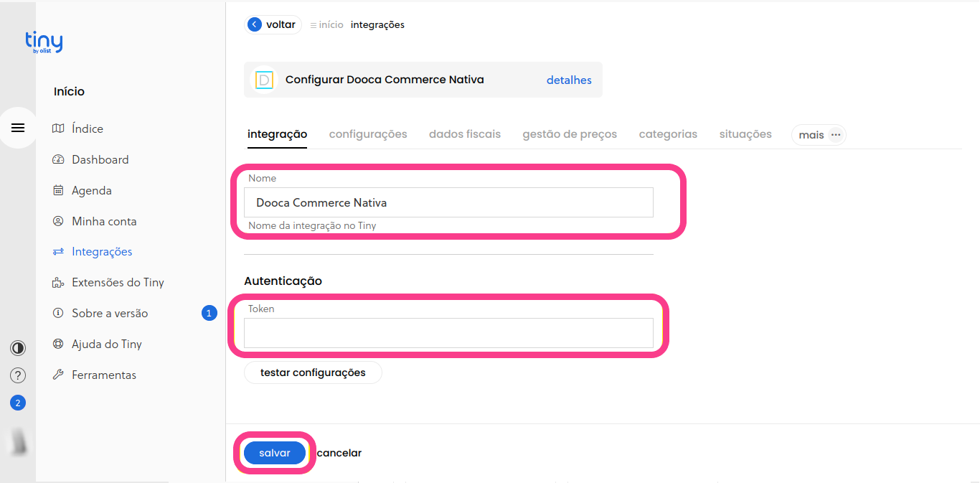This screenshot has height=483, width=980.
Task: Click the cancelar button
Action: (x=339, y=453)
